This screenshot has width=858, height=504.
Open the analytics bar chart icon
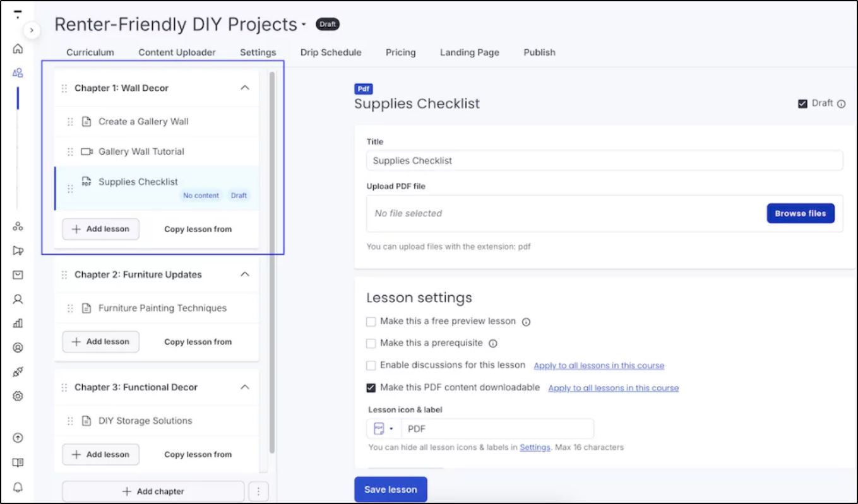tap(18, 324)
